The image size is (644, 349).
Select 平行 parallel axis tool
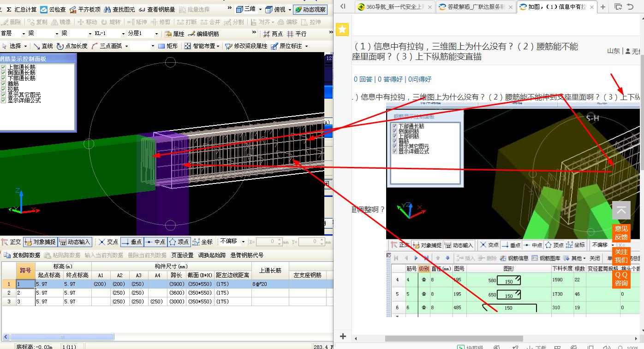[x=297, y=34]
